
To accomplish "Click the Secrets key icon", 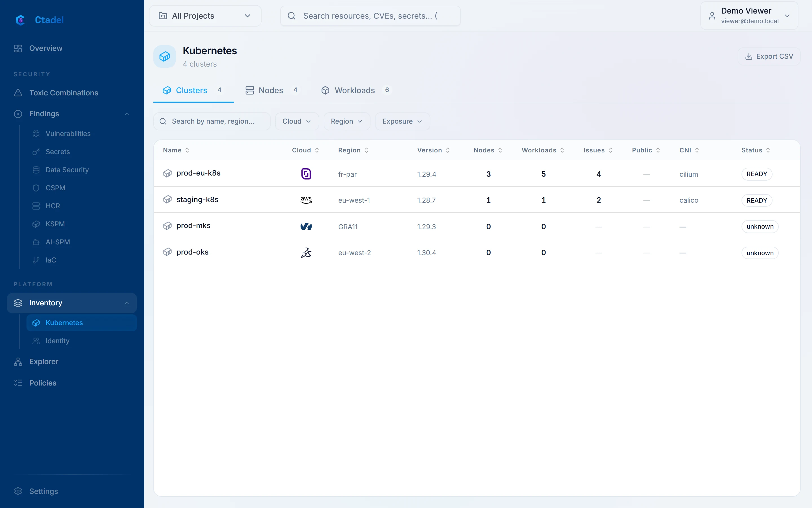I will (x=36, y=152).
